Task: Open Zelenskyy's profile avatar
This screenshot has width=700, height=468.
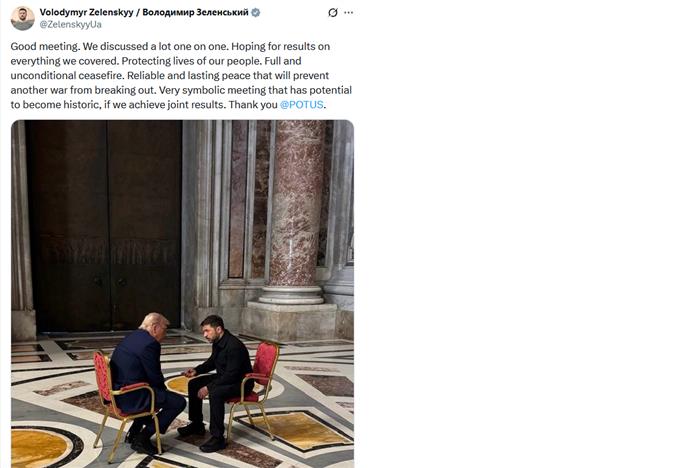Action: pyautogui.click(x=22, y=18)
